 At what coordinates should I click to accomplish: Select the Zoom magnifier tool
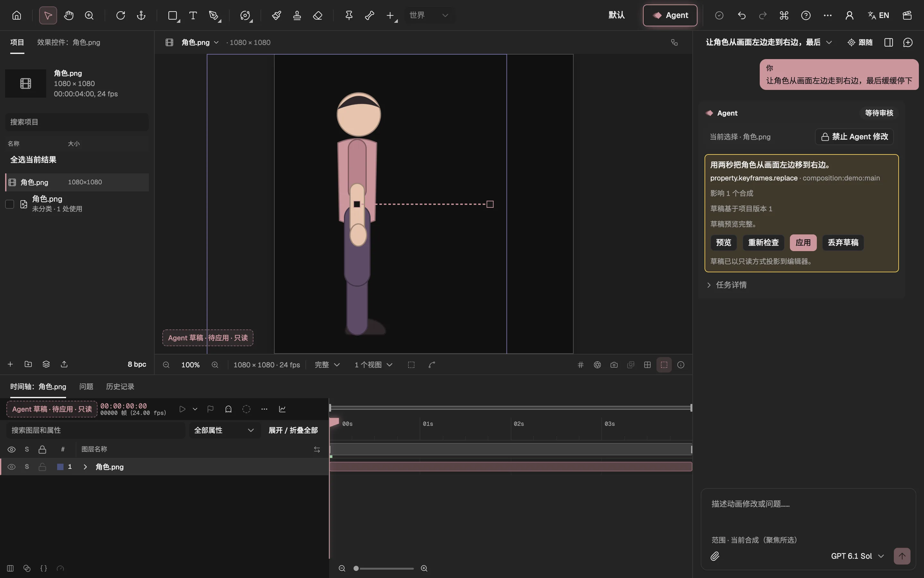[x=89, y=15]
